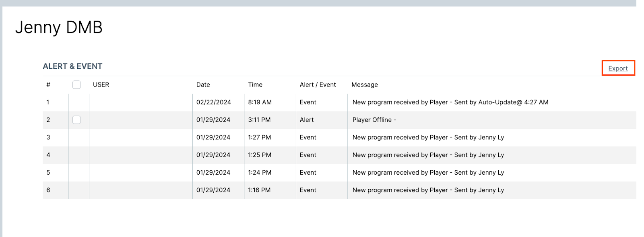Click the # column header
The width and height of the screenshot is (644, 237).
point(48,84)
